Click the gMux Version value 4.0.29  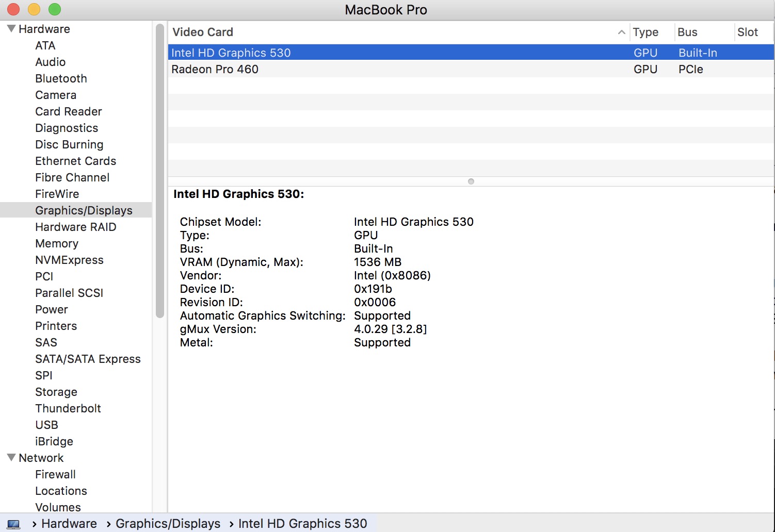pos(391,329)
